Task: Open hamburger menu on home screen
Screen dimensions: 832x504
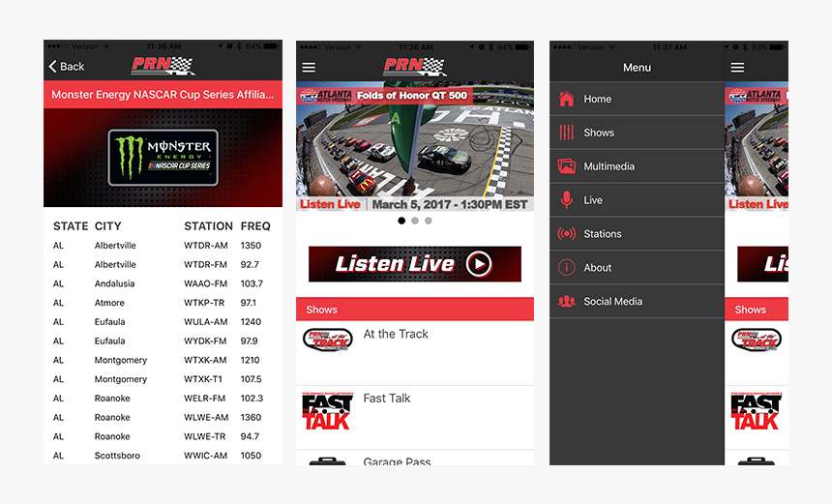Action: coord(309,68)
